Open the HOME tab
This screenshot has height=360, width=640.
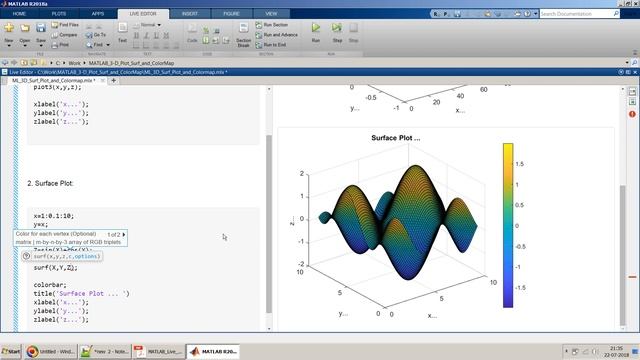[19, 14]
